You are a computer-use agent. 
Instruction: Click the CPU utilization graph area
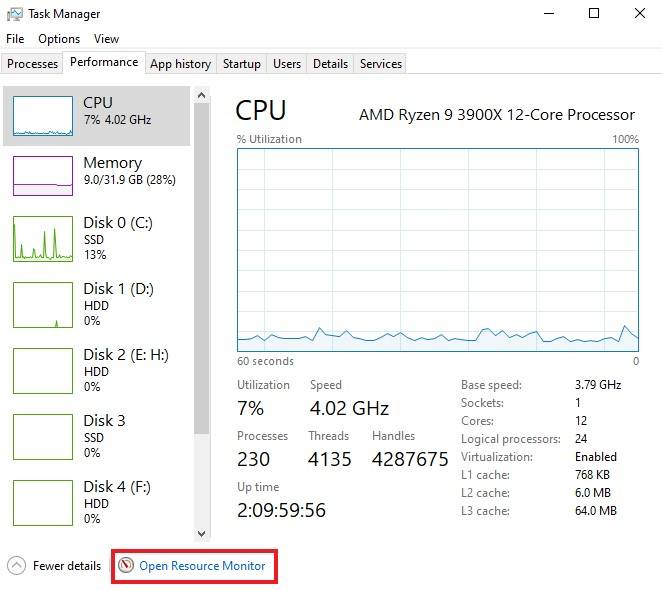(x=438, y=250)
